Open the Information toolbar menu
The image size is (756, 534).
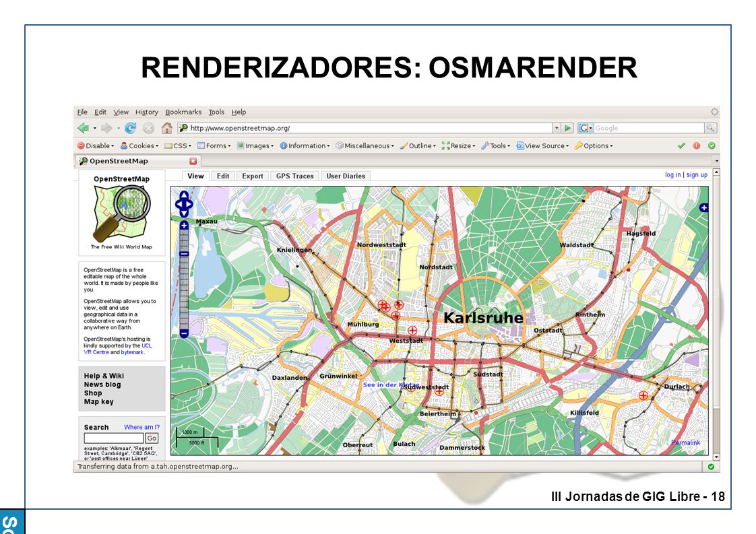pyautogui.click(x=305, y=145)
